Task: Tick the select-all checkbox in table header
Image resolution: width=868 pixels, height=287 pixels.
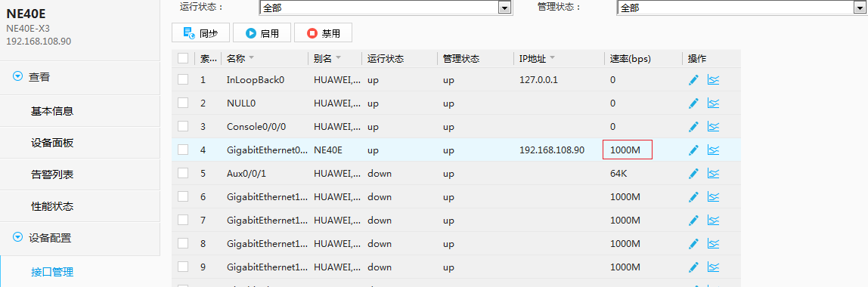Action: 183,58
